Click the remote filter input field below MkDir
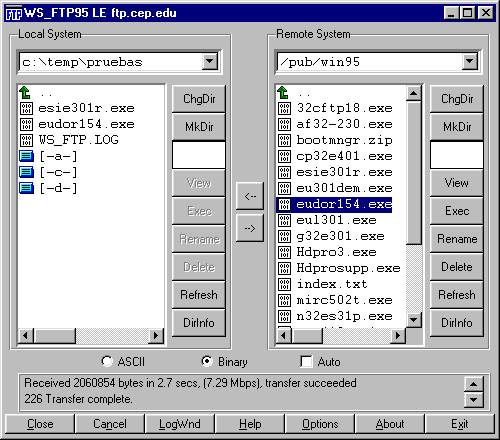Image resolution: width=500 pixels, height=440 pixels. (457, 155)
